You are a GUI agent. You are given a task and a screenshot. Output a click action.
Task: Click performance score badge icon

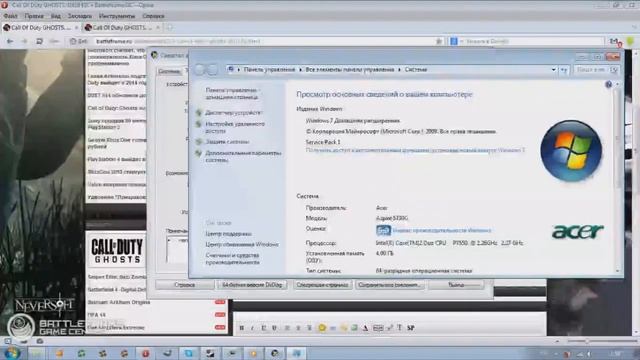point(383,231)
